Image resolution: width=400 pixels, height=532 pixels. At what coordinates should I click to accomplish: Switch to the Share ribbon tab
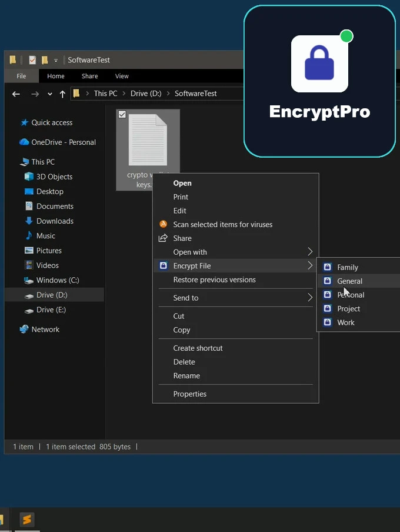(x=89, y=76)
